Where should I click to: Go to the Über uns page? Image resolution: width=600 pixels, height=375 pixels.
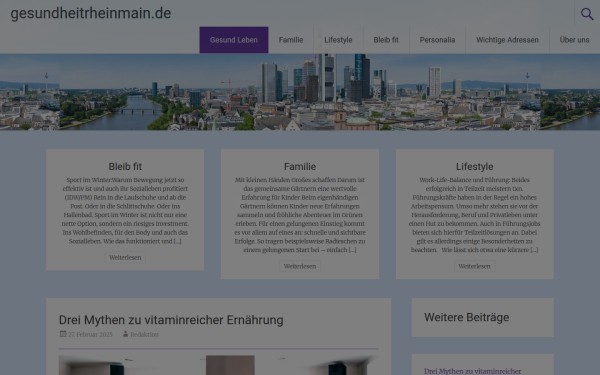(574, 40)
